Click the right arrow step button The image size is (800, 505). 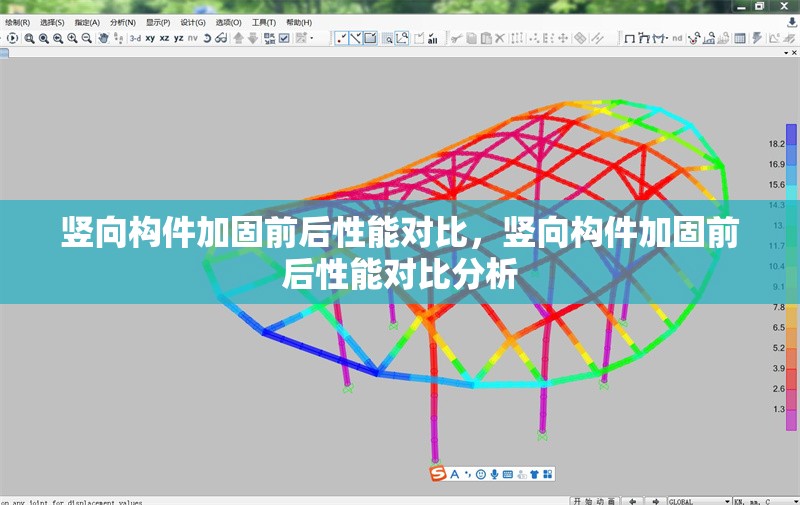[x=656, y=501]
